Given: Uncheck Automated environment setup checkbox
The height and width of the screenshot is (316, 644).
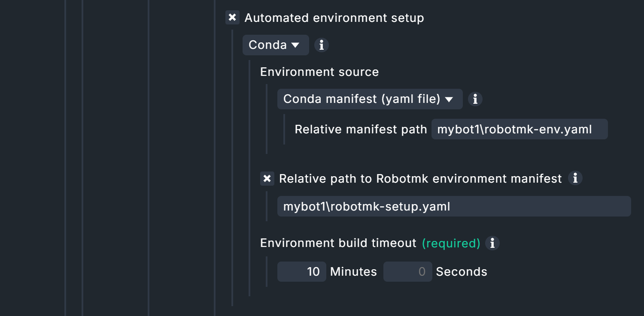Looking at the screenshot, I should (x=232, y=18).
